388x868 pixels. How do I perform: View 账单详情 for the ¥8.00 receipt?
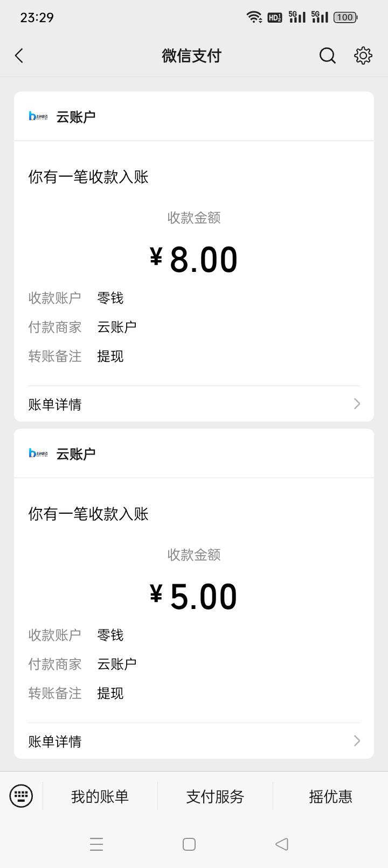pyautogui.click(x=55, y=404)
